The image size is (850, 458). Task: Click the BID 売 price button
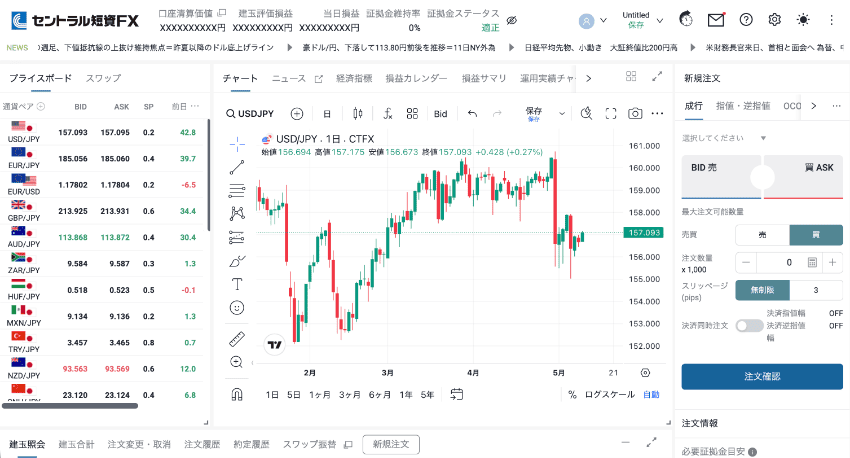[722, 177]
